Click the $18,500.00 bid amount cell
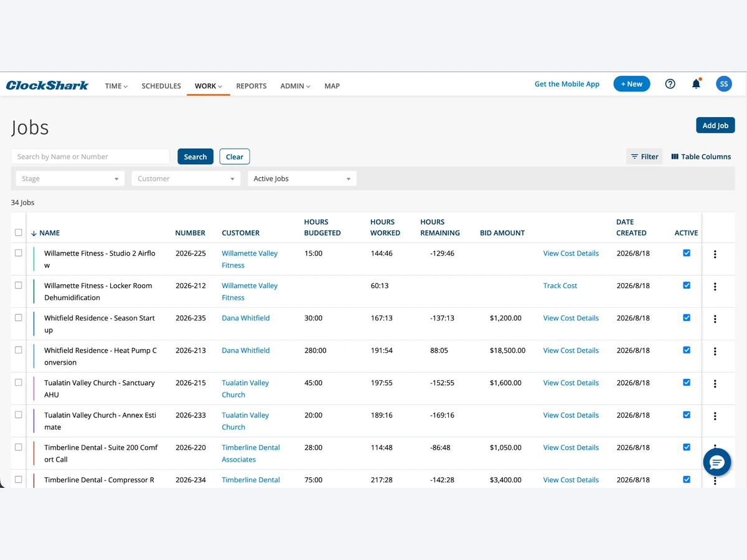This screenshot has height=560, width=747. (507, 350)
